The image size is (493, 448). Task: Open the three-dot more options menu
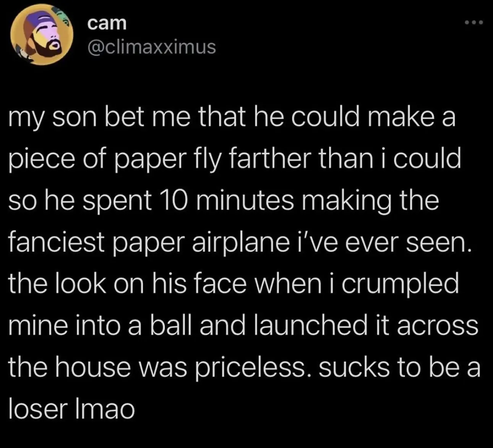click(474, 23)
